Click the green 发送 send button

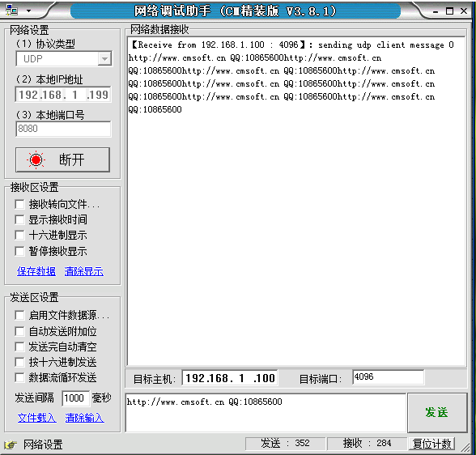(437, 413)
